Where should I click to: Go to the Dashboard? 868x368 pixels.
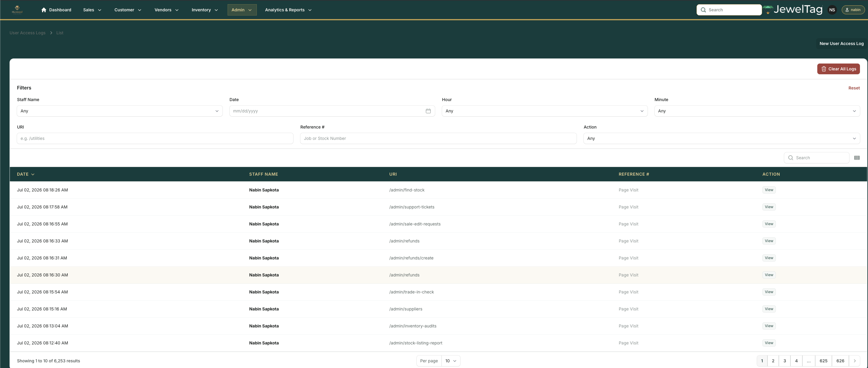pos(56,10)
